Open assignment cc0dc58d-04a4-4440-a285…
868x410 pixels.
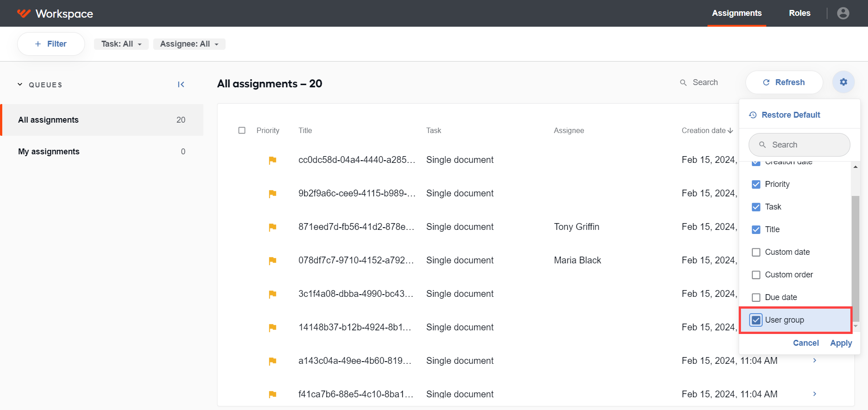(357, 160)
